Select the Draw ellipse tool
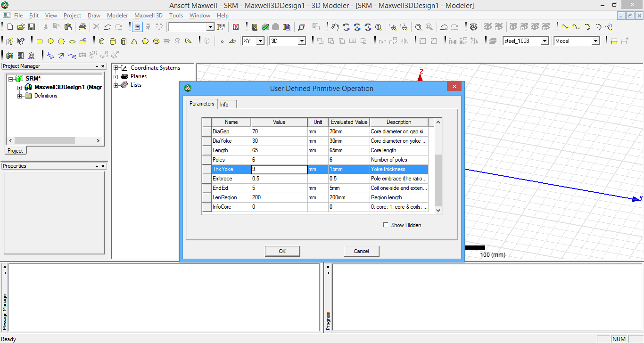The width and height of the screenshot is (644, 343). 72,41
